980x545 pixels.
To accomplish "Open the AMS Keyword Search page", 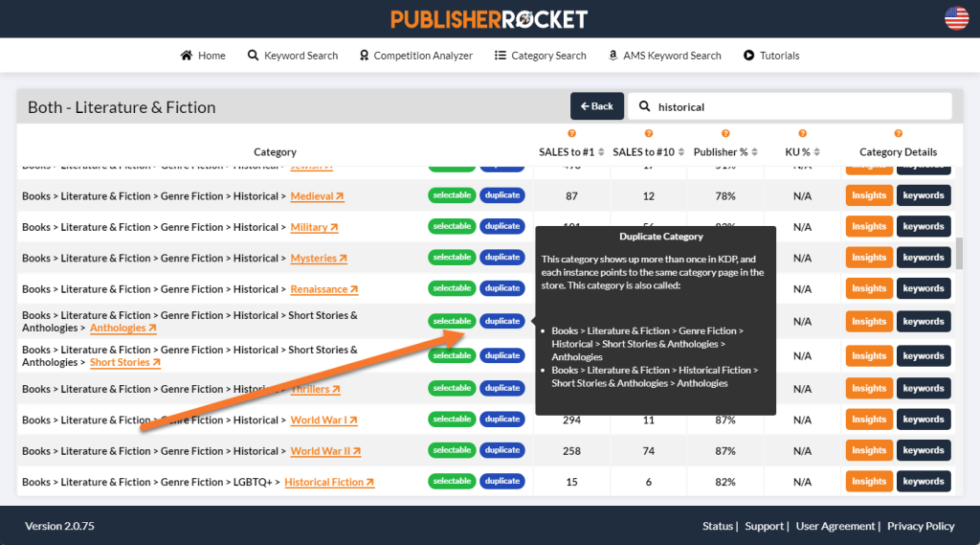I will click(x=664, y=56).
